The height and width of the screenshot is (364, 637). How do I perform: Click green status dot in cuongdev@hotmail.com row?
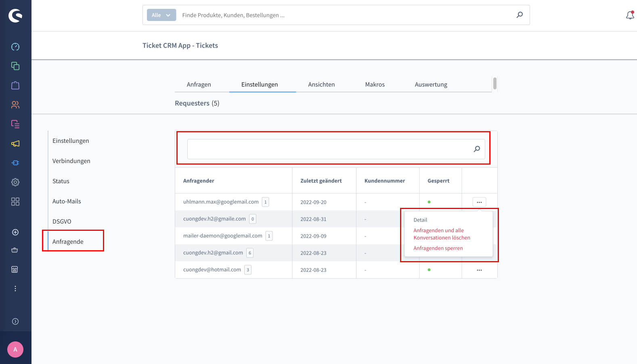429,270
